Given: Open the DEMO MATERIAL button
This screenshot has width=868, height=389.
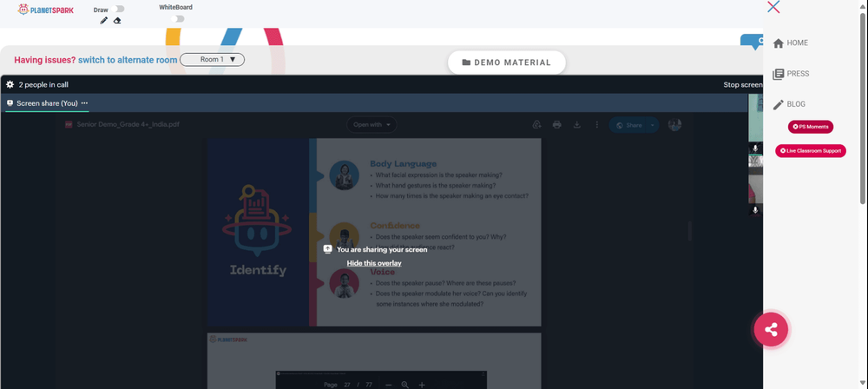Looking at the screenshot, I should pyautogui.click(x=507, y=63).
